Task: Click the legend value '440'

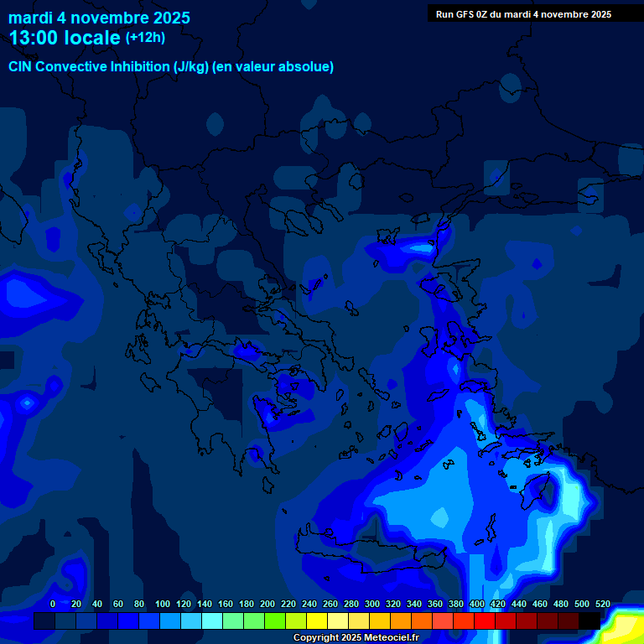Action: point(519,604)
